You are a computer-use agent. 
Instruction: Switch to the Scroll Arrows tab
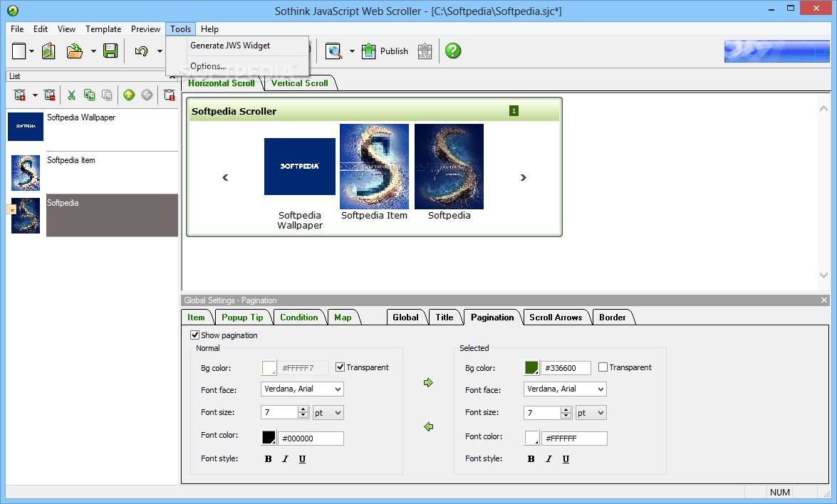556,317
